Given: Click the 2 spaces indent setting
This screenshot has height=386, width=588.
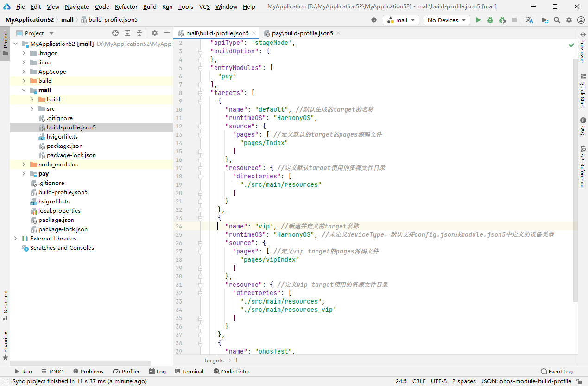Looking at the screenshot, I should (464, 381).
